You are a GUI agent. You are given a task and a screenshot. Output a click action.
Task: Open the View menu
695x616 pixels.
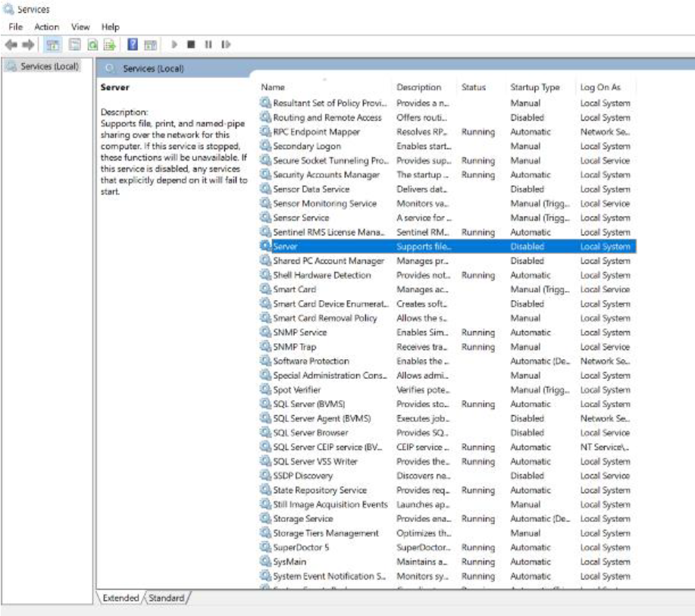(80, 27)
